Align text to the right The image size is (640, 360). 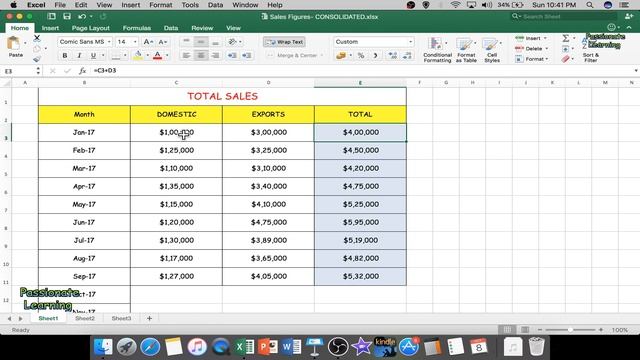pos(216,56)
